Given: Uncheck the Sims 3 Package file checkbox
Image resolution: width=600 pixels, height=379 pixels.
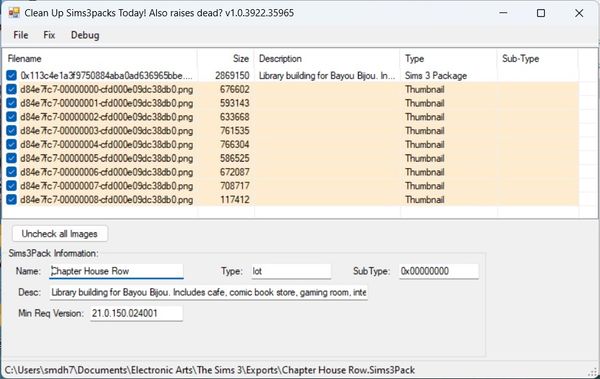Looking at the screenshot, I should coord(11,75).
